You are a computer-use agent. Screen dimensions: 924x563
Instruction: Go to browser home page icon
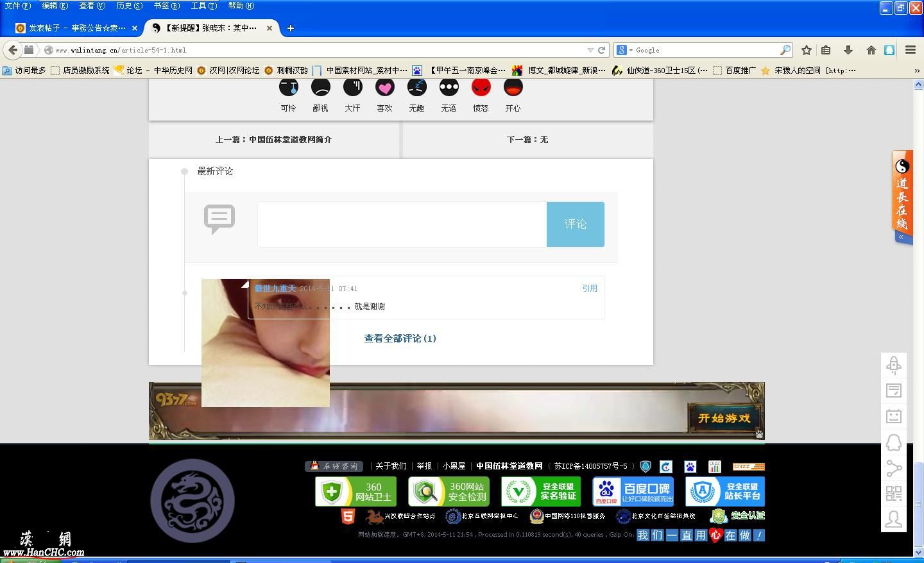tap(871, 50)
